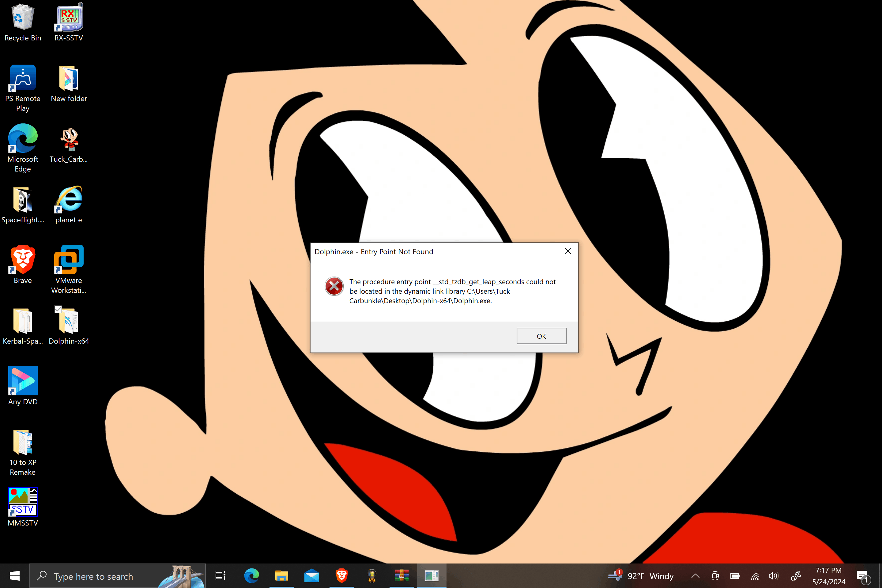The image size is (882, 588).
Task: Open the Start menu
Action: 15,576
